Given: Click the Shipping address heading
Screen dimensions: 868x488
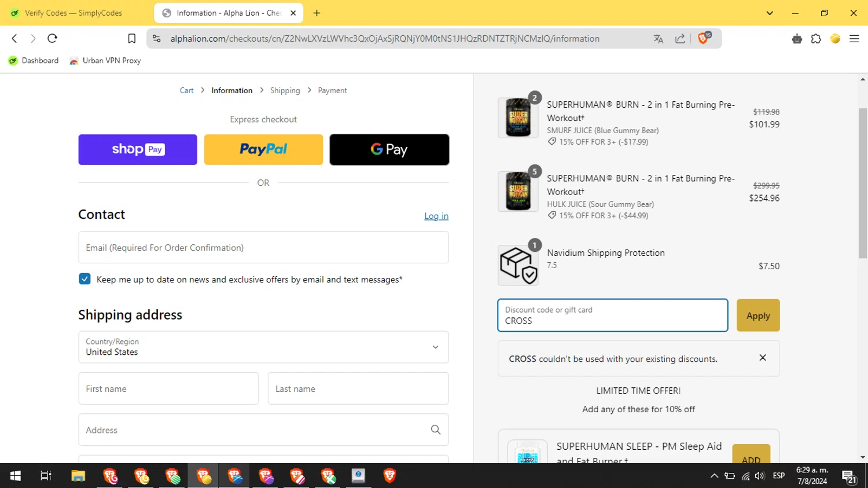Looking at the screenshot, I should point(130,315).
